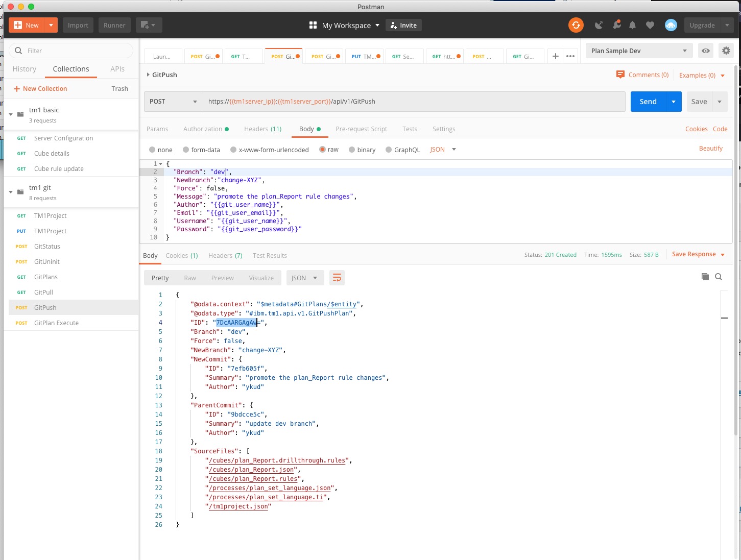Select the GitPlan Execute request
This screenshot has height=560, width=741.
pos(71,323)
